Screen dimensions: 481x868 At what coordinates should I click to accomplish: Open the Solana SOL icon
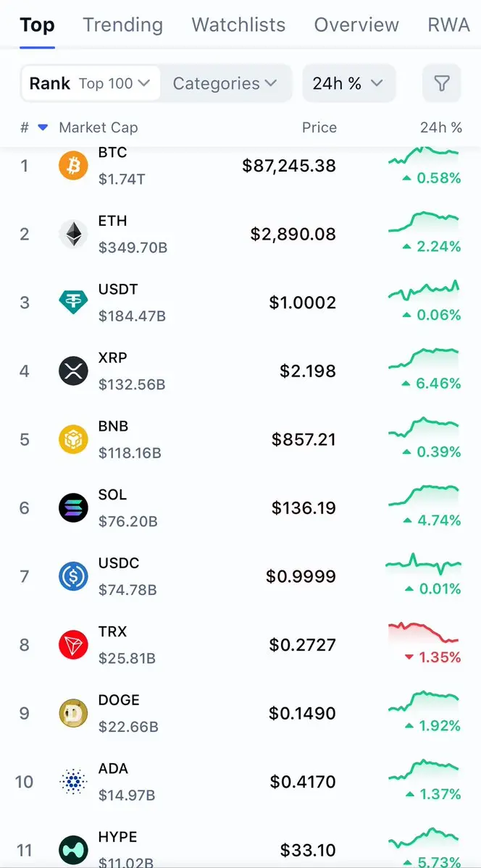[x=73, y=507]
